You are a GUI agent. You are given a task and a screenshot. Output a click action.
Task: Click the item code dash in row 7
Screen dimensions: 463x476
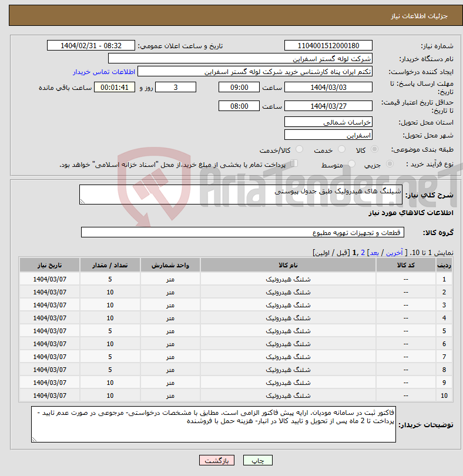tap(406, 357)
